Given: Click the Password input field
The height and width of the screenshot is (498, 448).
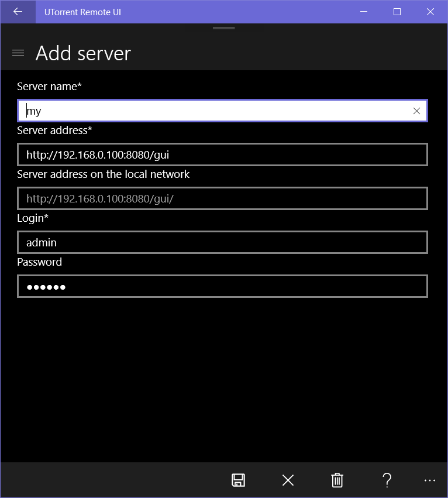Looking at the screenshot, I should (x=222, y=286).
